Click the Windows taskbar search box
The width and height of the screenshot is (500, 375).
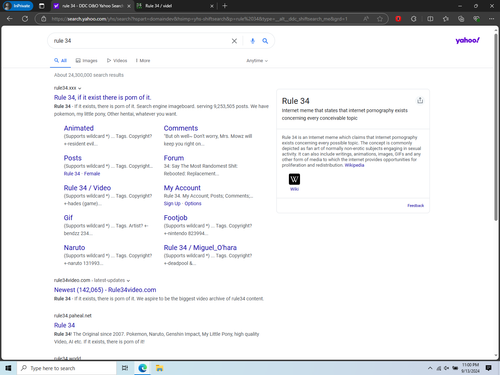click(x=67, y=368)
